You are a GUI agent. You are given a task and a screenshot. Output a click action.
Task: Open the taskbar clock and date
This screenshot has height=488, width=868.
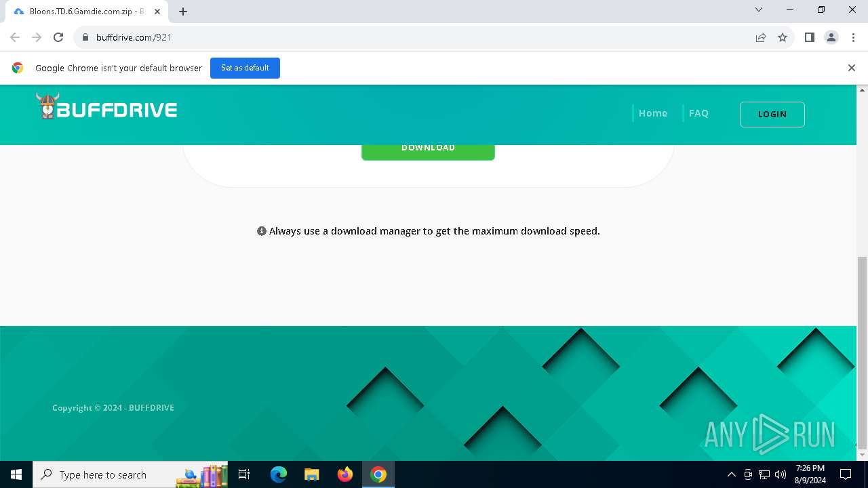pyautogui.click(x=810, y=474)
